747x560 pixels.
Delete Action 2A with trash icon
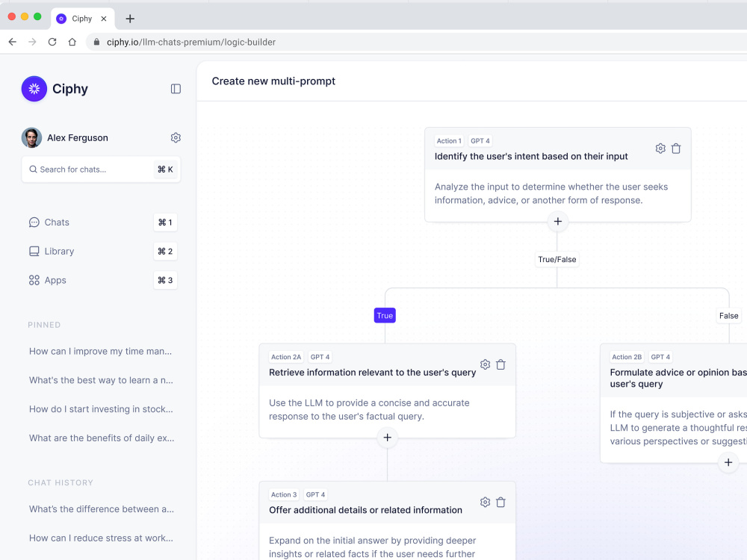[x=500, y=365]
